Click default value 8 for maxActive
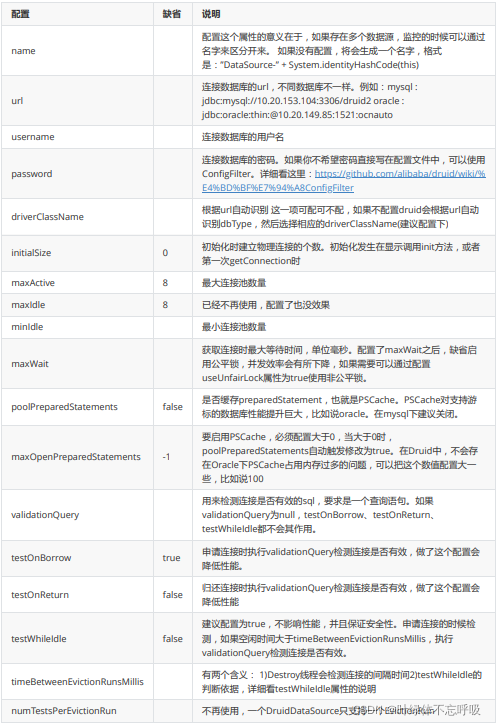 (x=165, y=283)
